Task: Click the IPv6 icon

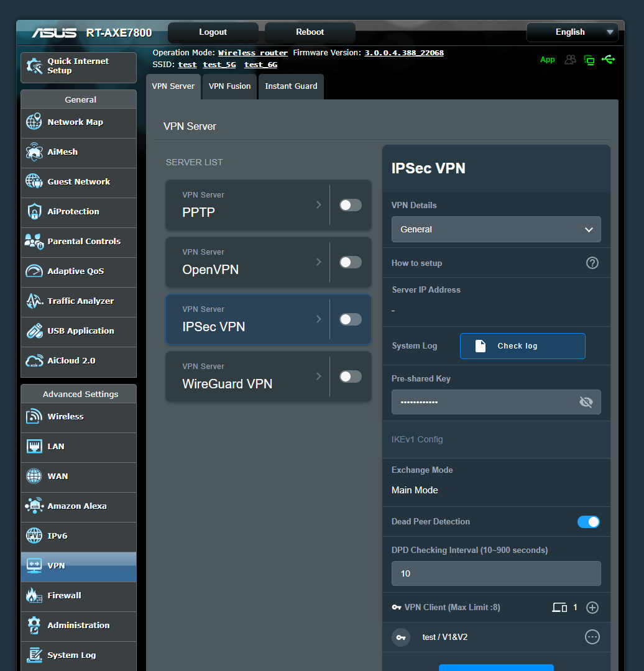Action: click(34, 536)
